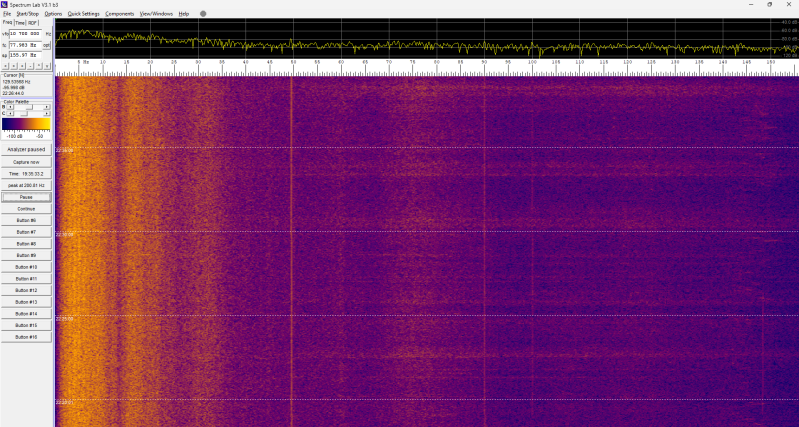The image size is (799, 427).
Task: Click the Cursor frequency readout value
Action: click(16, 82)
